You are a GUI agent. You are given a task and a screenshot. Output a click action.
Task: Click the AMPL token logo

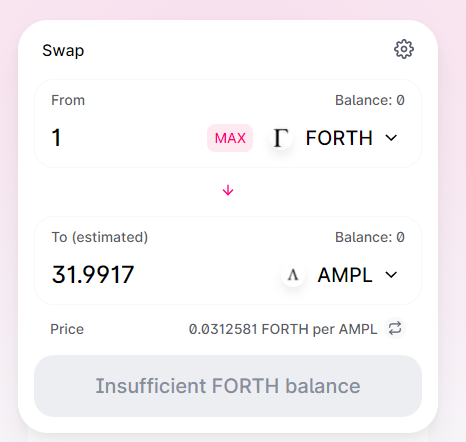click(x=293, y=275)
